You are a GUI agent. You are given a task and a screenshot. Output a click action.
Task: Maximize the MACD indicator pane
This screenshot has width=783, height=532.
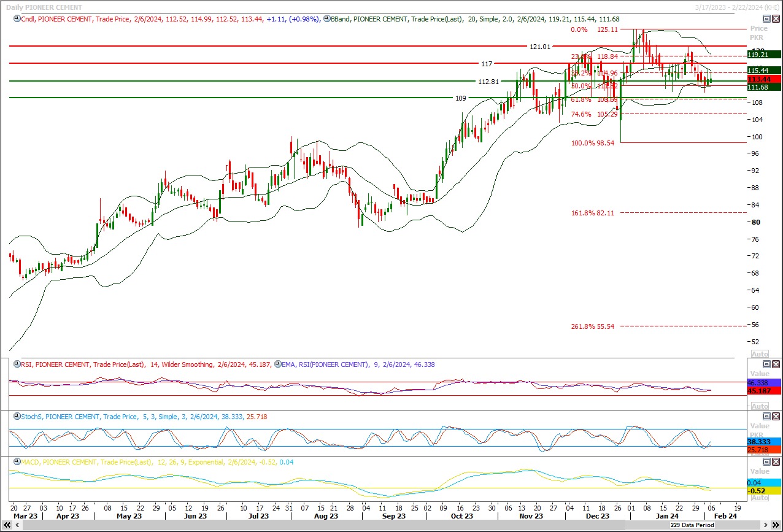point(766,461)
